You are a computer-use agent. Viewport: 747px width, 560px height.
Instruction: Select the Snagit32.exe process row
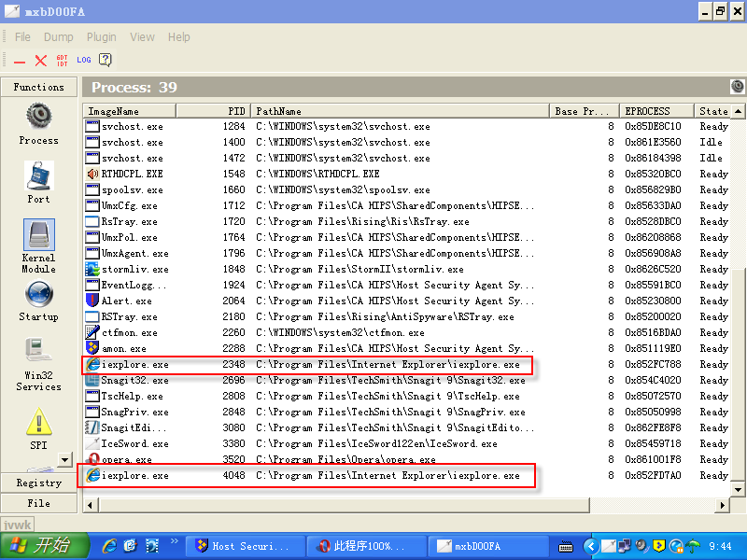click(406, 381)
